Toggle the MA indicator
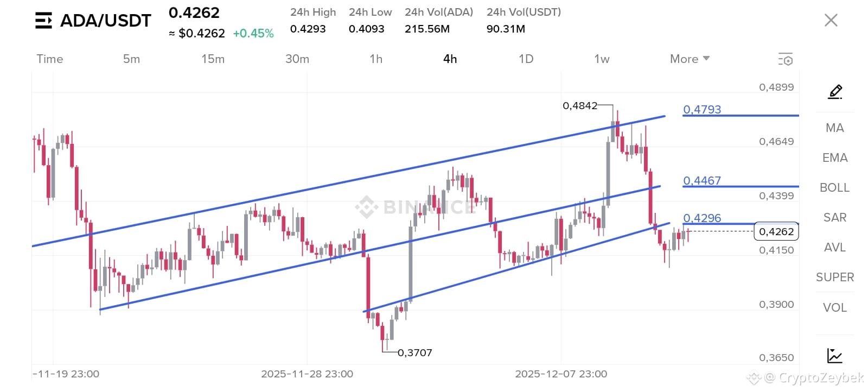868x391 pixels. (x=834, y=128)
